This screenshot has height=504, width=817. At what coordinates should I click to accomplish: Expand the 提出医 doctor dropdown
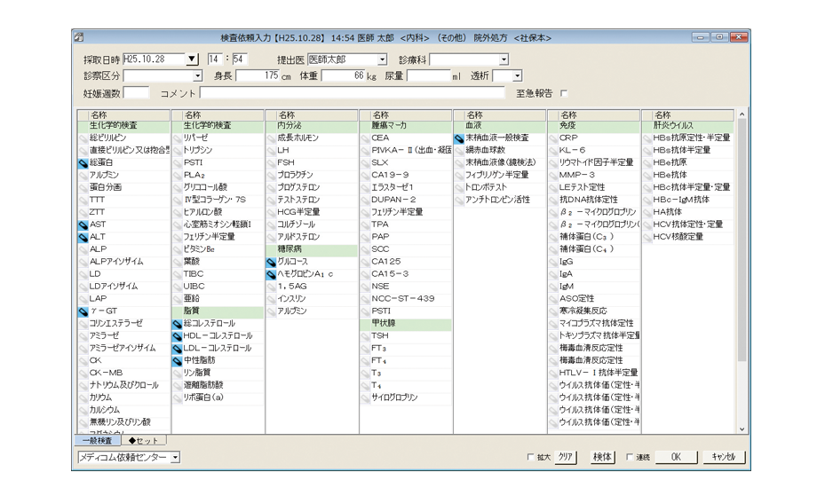tap(383, 59)
